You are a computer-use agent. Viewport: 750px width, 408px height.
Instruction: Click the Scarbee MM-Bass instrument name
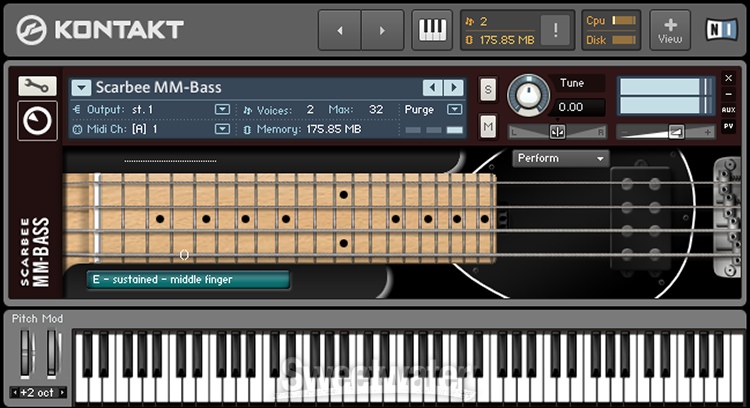pyautogui.click(x=158, y=88)
